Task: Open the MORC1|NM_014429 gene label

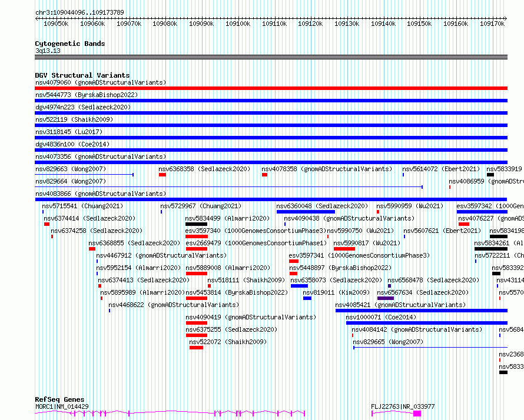Action: coord(62,406)
